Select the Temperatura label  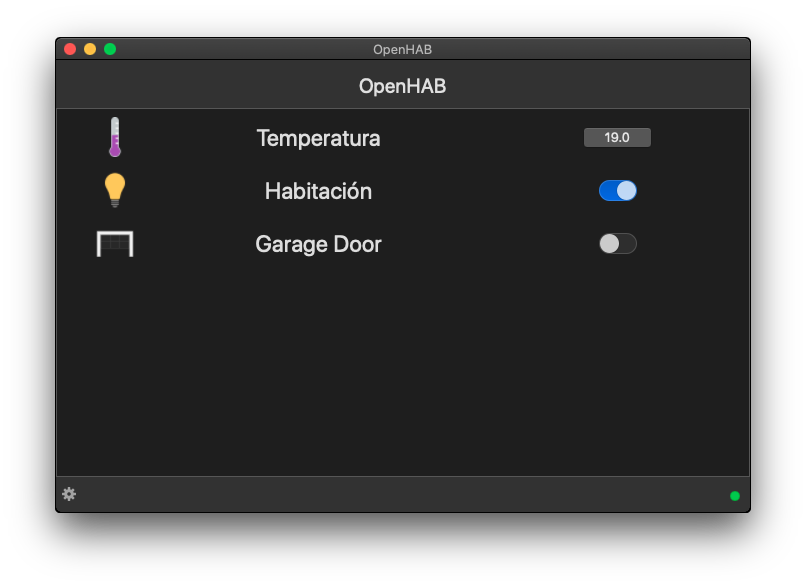pos(318,138)
